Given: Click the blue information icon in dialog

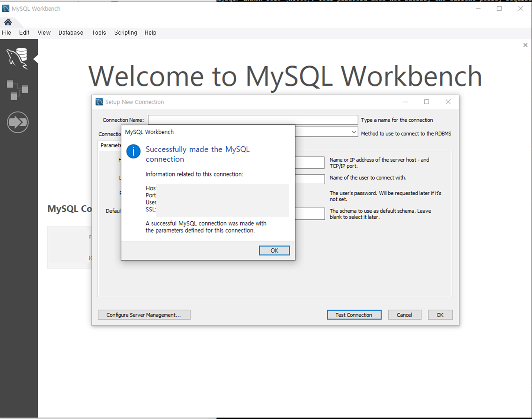Looking at the screenshot, I should tap(134, 152).
